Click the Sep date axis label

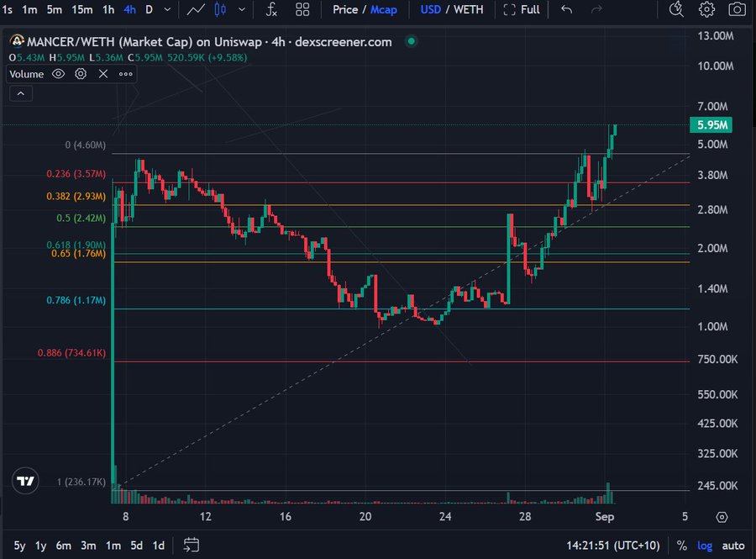point(605,517)
